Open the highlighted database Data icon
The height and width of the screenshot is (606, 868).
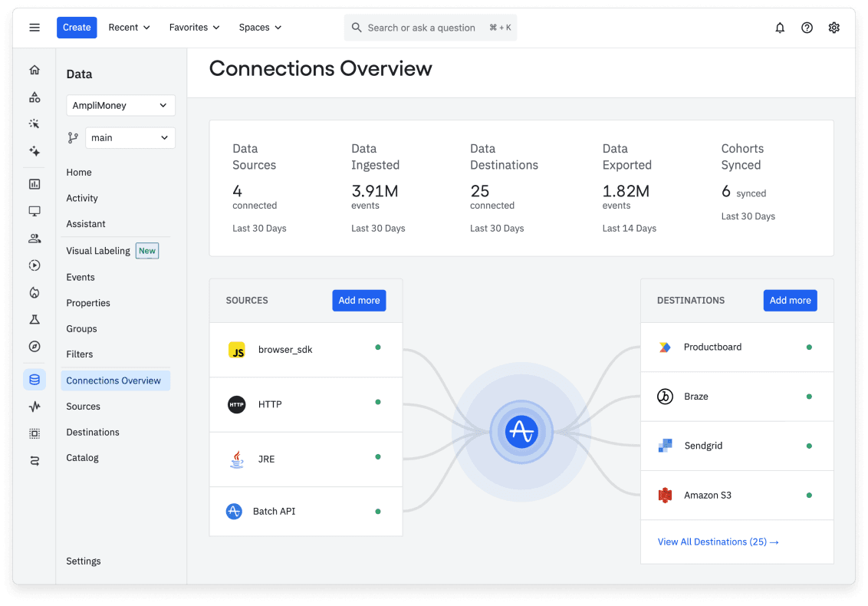coord(35,379)
